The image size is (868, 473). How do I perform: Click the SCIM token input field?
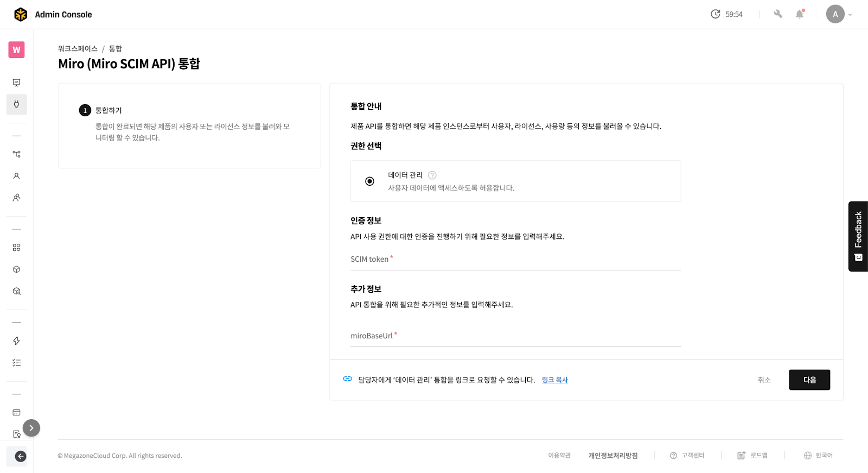click(515, 260)
